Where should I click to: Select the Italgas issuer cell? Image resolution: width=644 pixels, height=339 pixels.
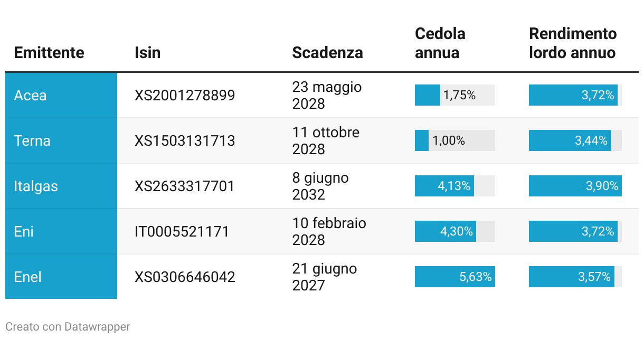61,186
